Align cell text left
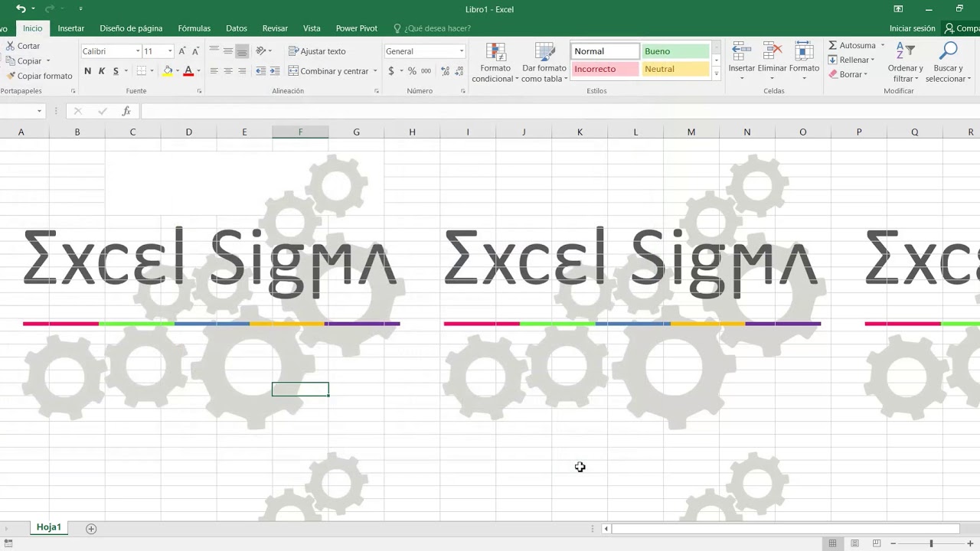This screenshot has height=551, width=980. click(214, 71)
